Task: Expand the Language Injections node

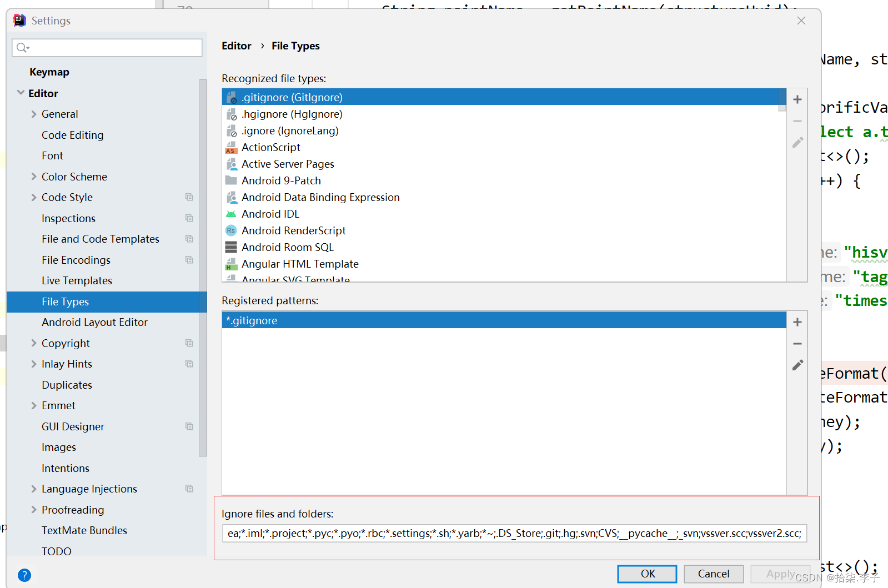Action: coord(34,489)
